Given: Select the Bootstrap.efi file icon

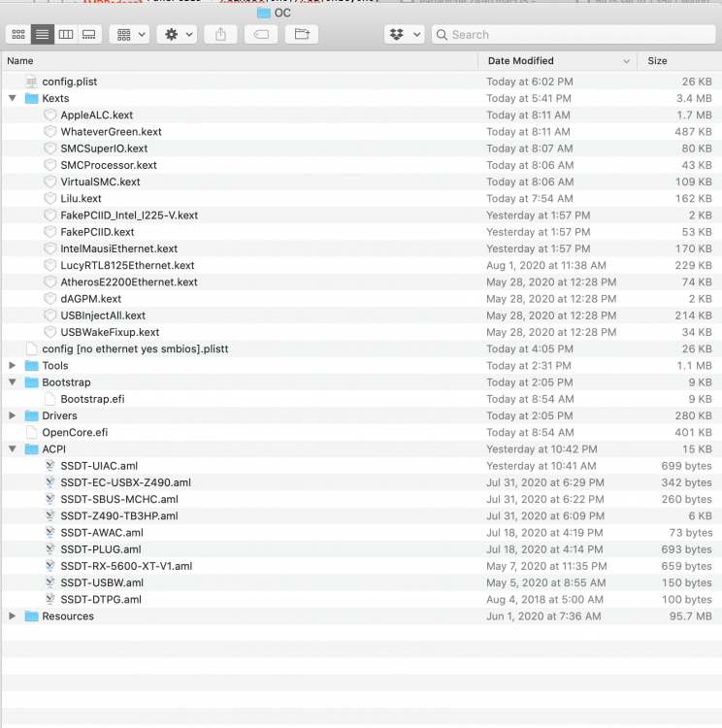Looking at the screenshot, I should coord(50,399).
